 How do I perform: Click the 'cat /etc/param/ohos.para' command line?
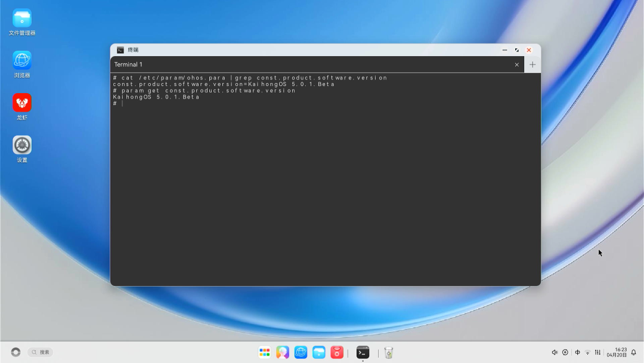pyautogui.click(x=250, y=78)
